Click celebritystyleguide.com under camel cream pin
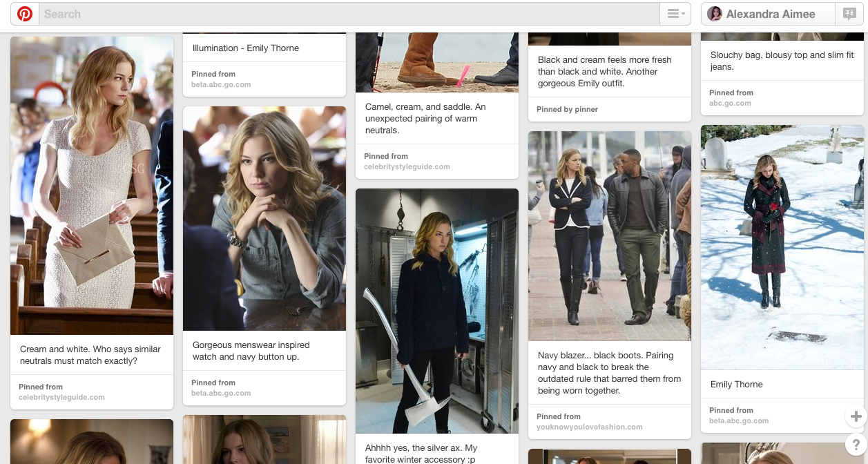 pyautogui.click(x=407, y=167)
